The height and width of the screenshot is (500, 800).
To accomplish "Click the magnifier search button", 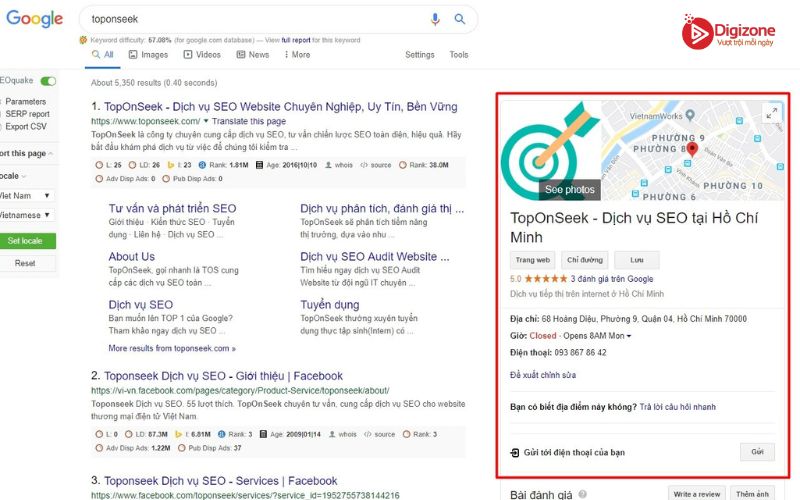I will (460, 19).
